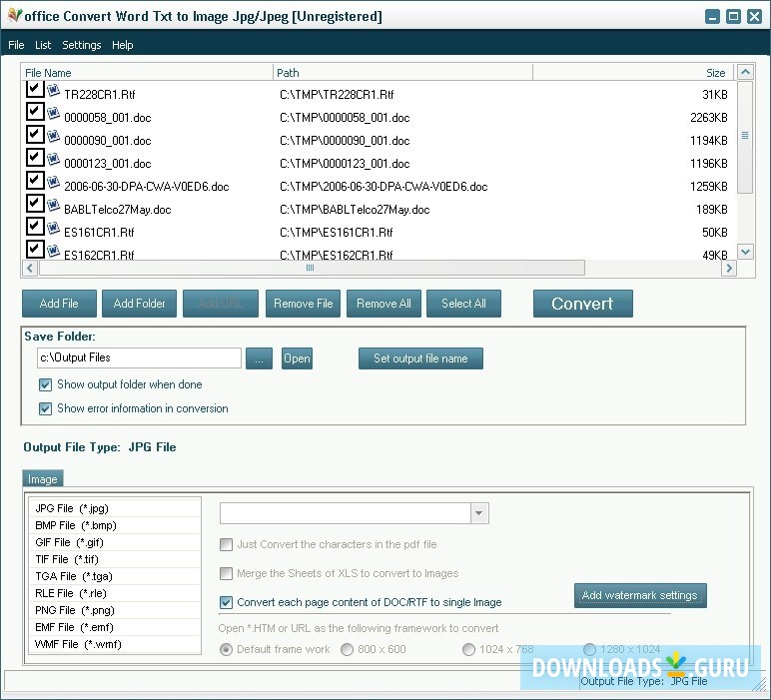Select TGA File (*.tga) output format
Image resolution: width=771 pixels, height=700 pixels.
[115, 576]
